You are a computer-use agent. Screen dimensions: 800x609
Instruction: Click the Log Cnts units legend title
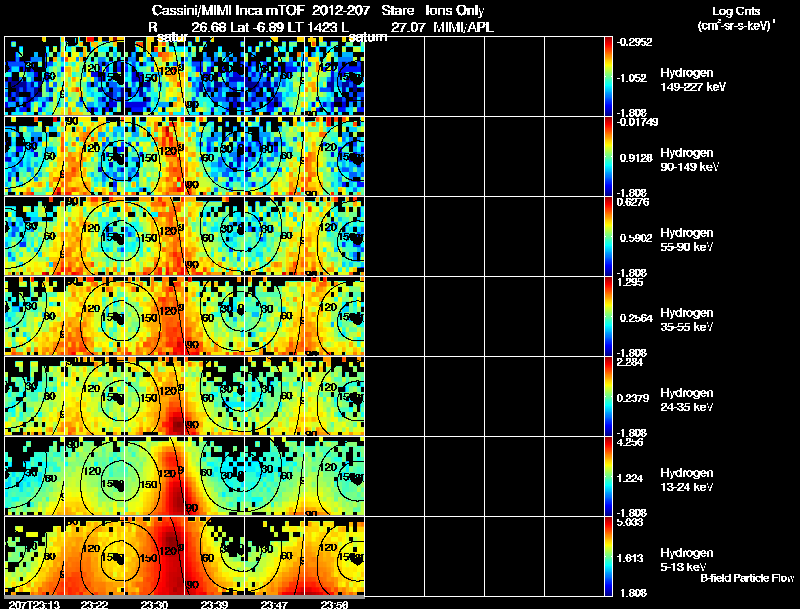click(x=736, y=19)
